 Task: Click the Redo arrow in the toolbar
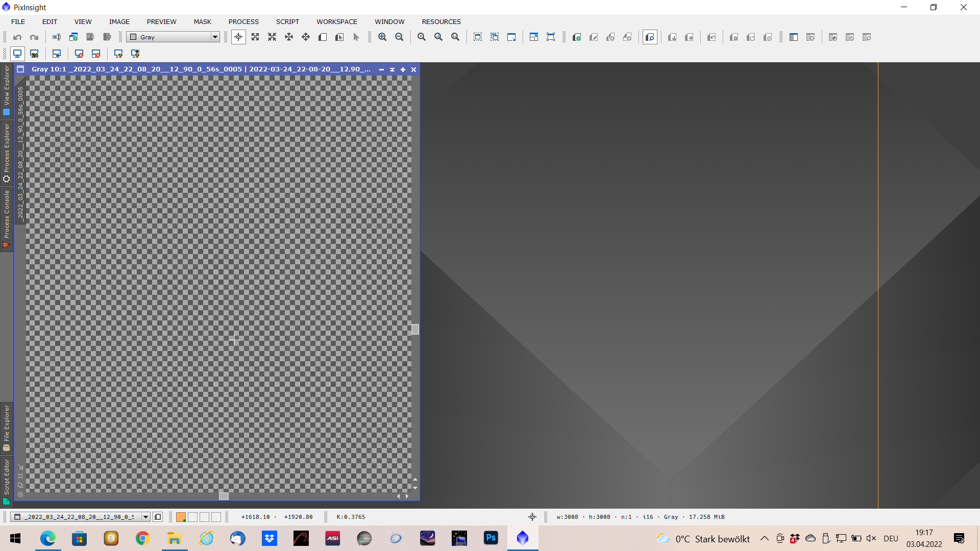click(34, 37)
